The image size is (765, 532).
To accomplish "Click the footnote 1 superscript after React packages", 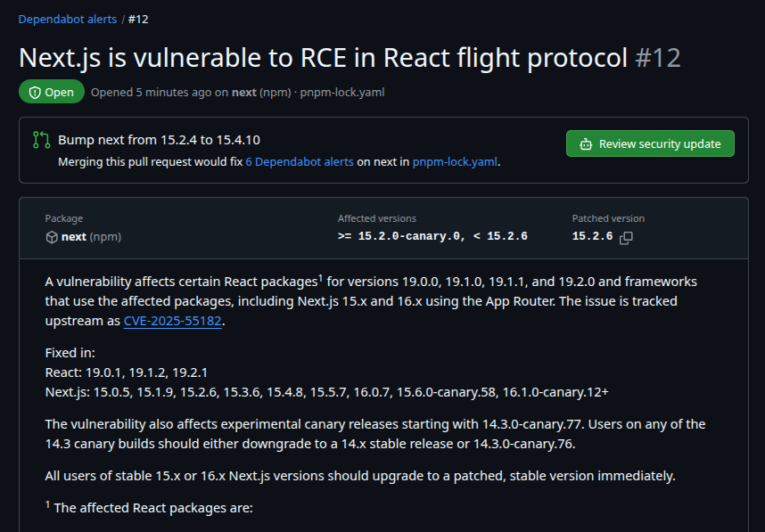I will click(320, 277).
